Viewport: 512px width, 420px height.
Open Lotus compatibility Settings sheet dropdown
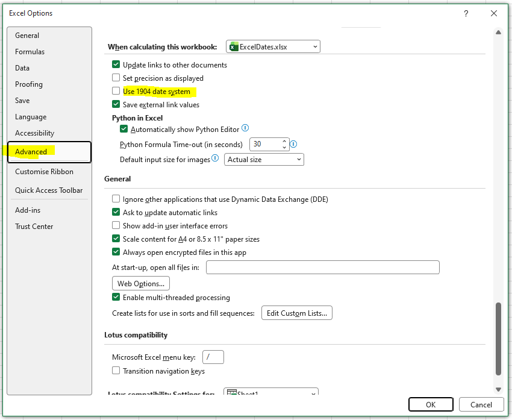(271, 392)
